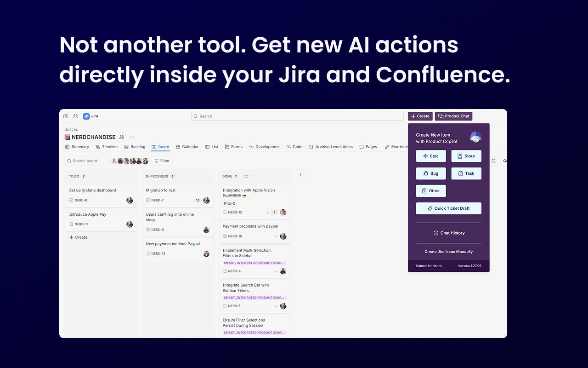Open the 'Payment problems with paypal' card
The image size is (588, 368).
pyautogui.click(x=254, y=231)
